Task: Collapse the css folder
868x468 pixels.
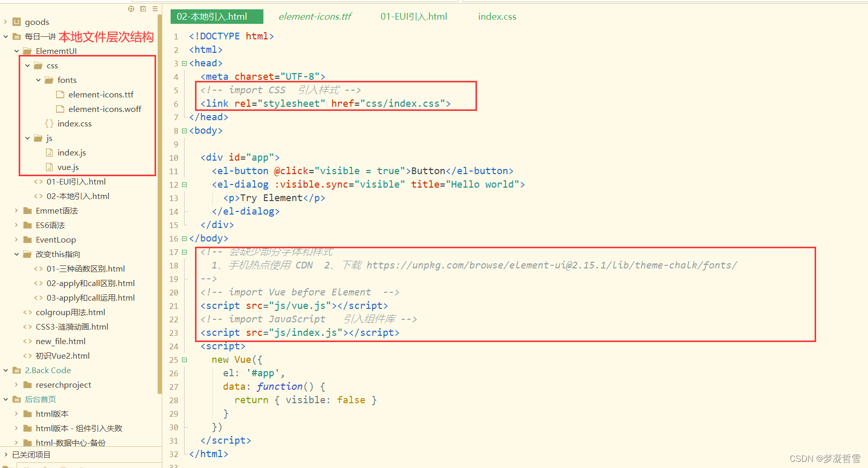Action: pos(27,65)
